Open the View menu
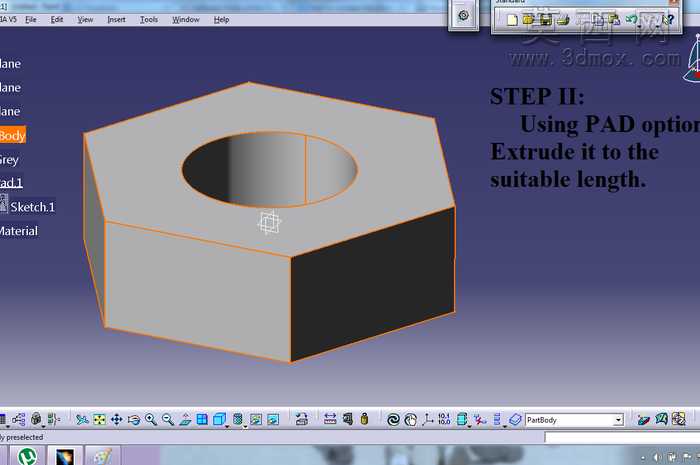This screenshot has height=465, width=700. (x=85, y=20)
